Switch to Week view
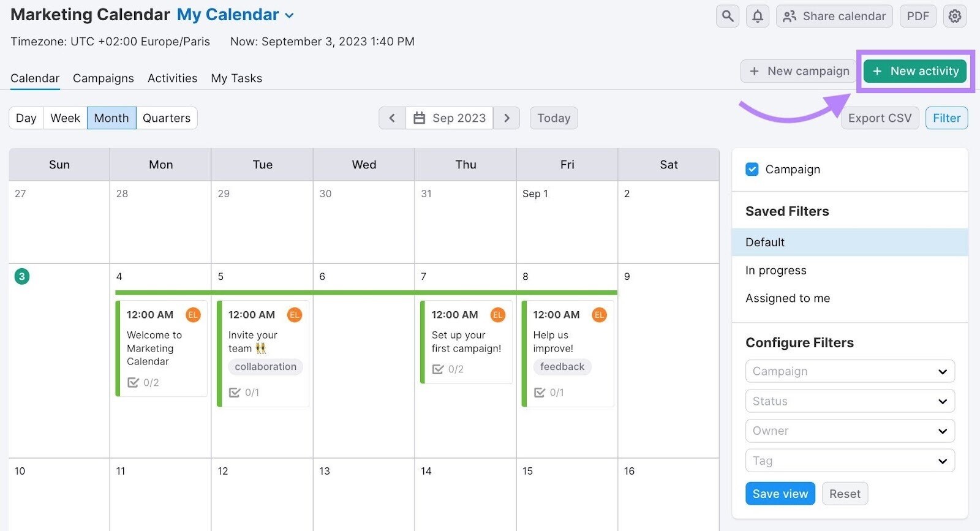 (x=65, y=118)
